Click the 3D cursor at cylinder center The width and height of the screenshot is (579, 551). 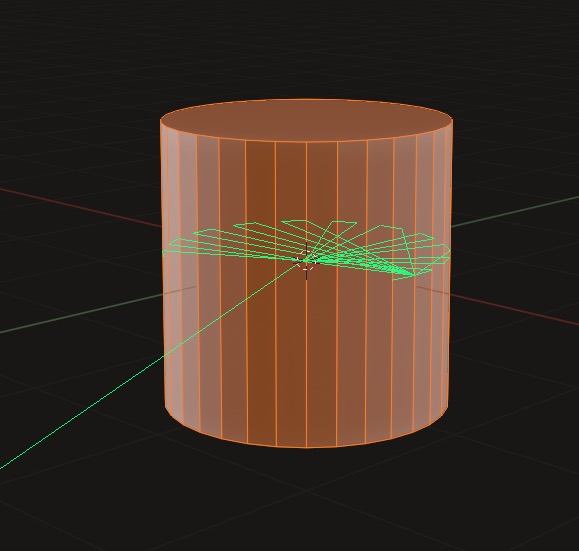click(x=306, y=260)
